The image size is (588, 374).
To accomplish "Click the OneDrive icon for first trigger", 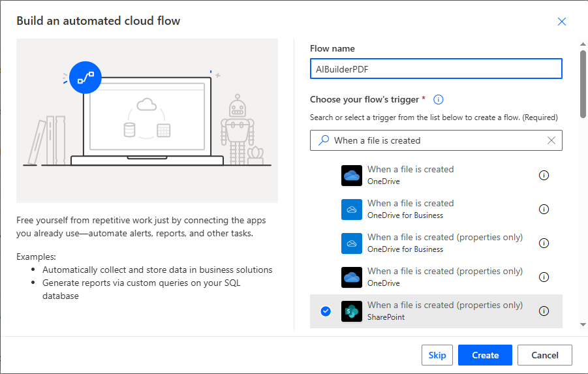I will (x=351, y=176).
